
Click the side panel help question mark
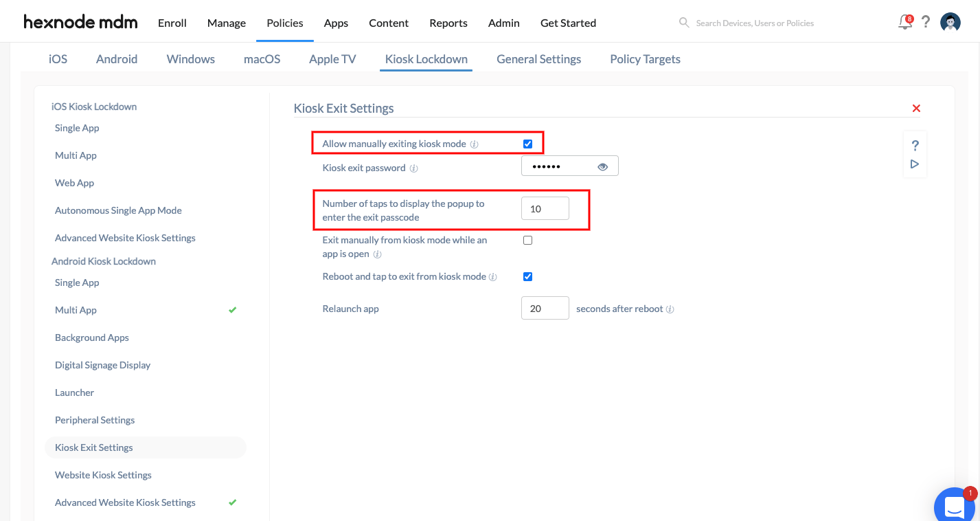(x=915, y=146)
